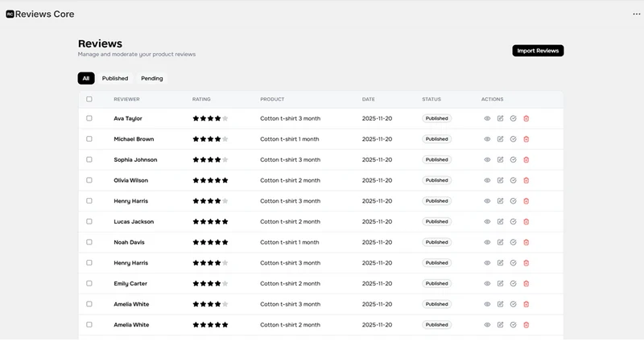Click the Status column header
This screenshot has width=644, height=362.
coord(431,99)
